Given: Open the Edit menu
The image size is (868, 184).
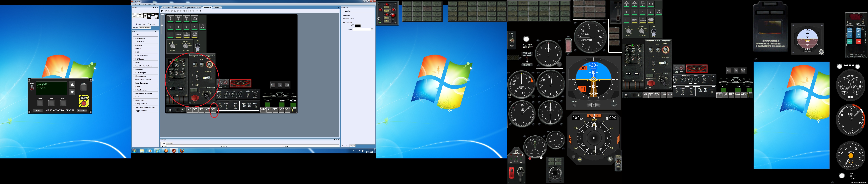Looking at the screenshot, I should pos(139,4).
